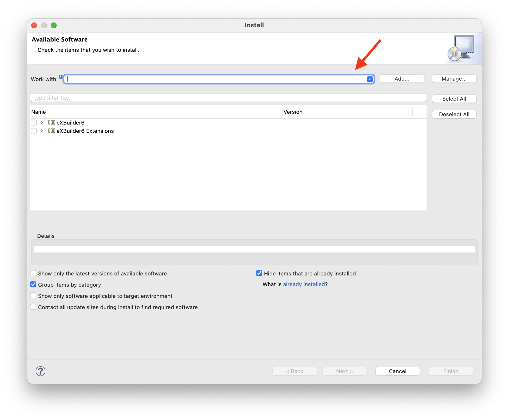Deselect All software items
Viewport: 509px width, 420px height.
454,114
